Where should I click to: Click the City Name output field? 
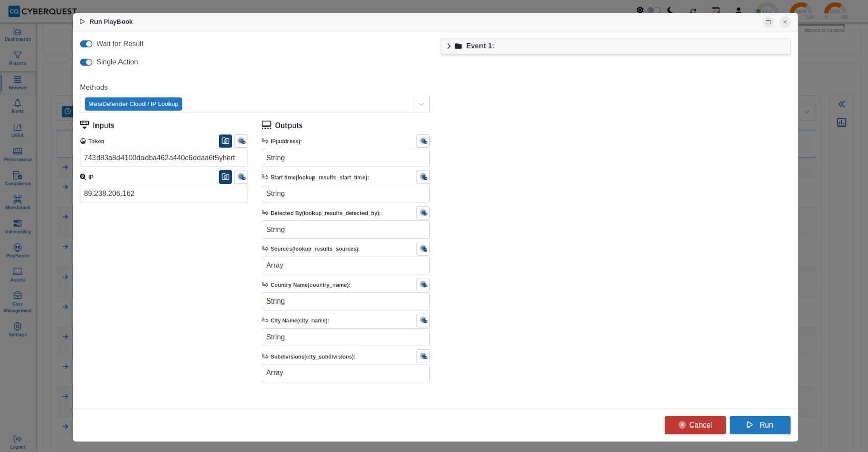pyautogui.click(x=346, y=337)
